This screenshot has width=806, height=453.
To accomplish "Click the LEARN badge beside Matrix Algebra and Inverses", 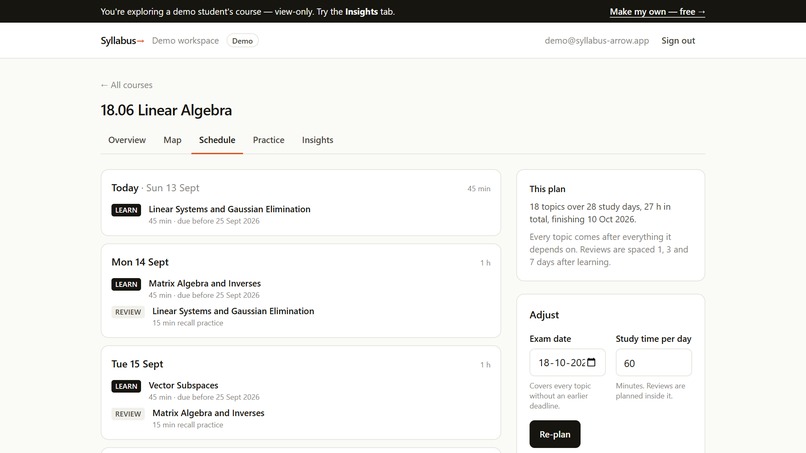I will click(126, 284).
